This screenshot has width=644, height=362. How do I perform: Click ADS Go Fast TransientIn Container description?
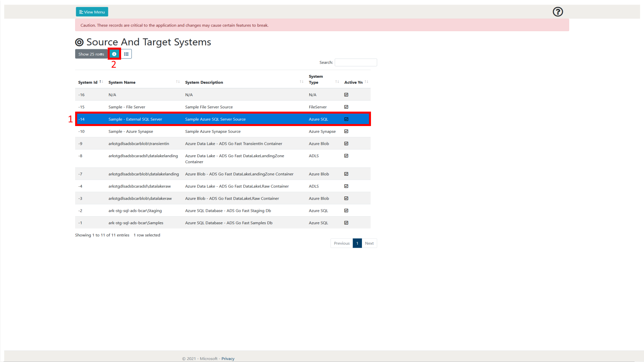(233, 144)
